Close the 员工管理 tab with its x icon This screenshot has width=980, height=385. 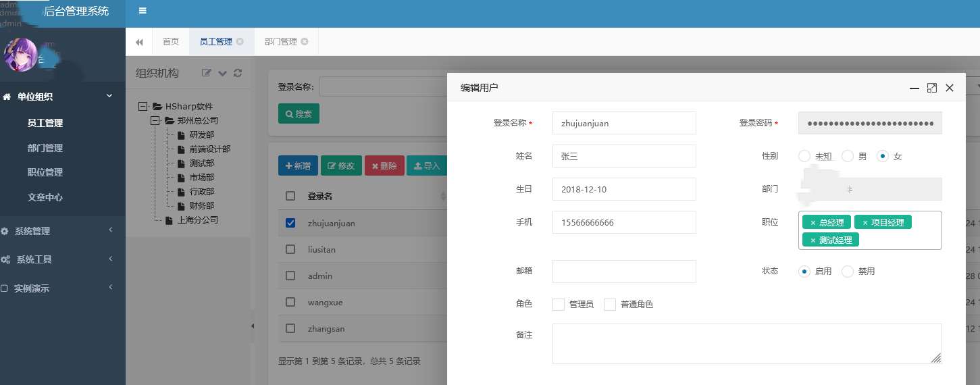240,42
